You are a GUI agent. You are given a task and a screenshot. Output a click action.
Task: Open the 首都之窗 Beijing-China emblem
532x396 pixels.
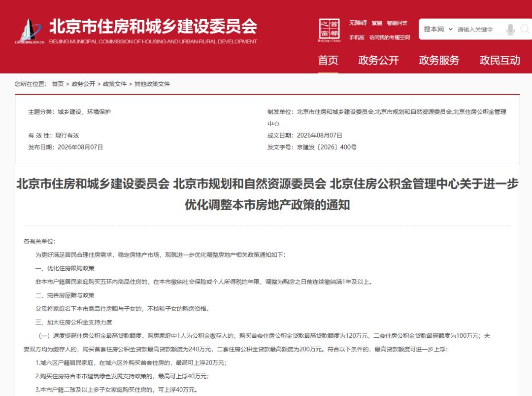(329, 30)
